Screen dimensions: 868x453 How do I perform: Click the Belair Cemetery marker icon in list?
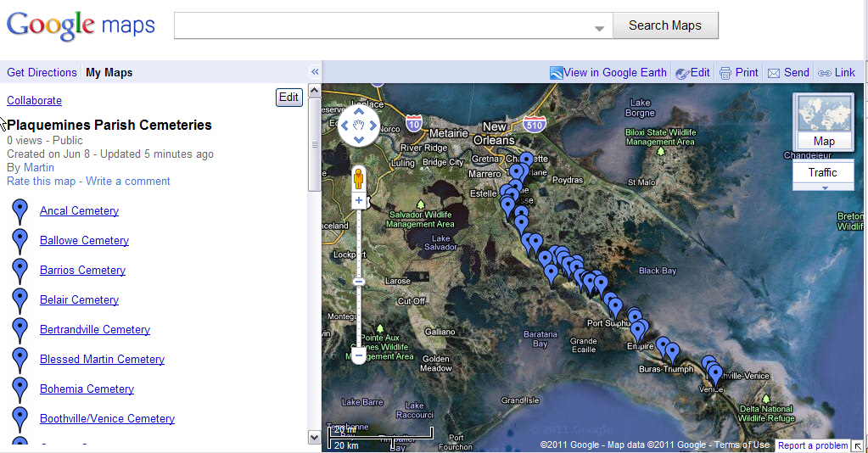20,300
